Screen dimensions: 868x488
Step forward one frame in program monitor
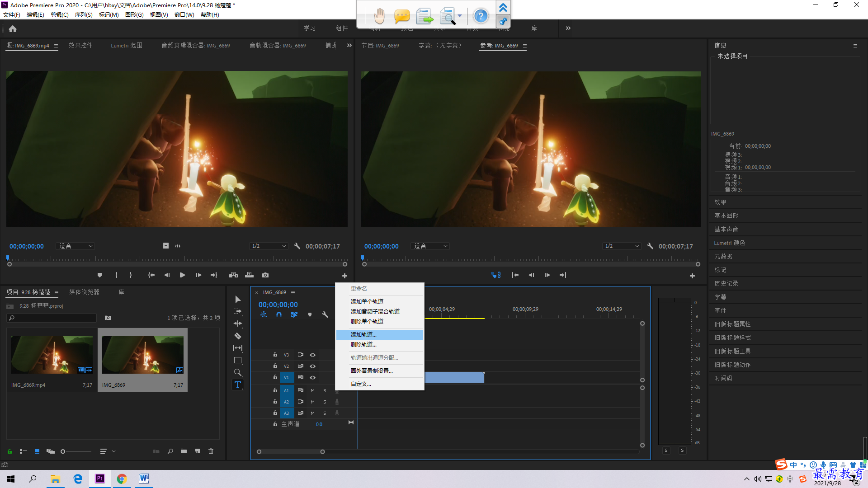547,275
